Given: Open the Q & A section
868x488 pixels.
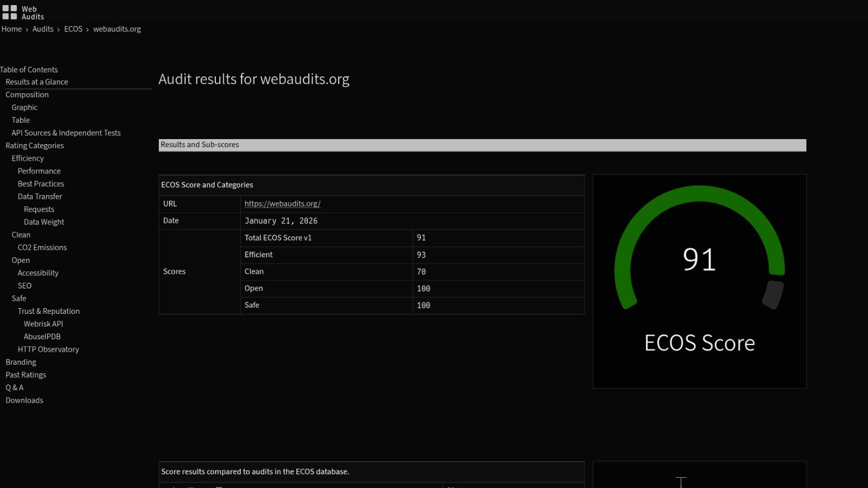Looking at the screenshot, I should 15,387.
